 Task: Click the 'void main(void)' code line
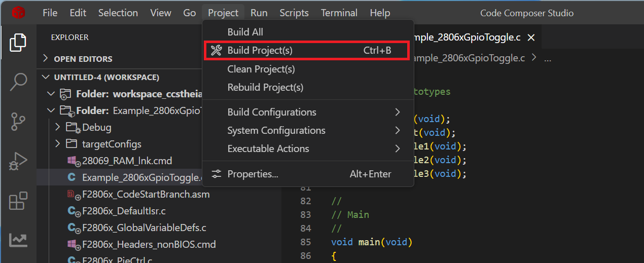click(x=372, y=242)
